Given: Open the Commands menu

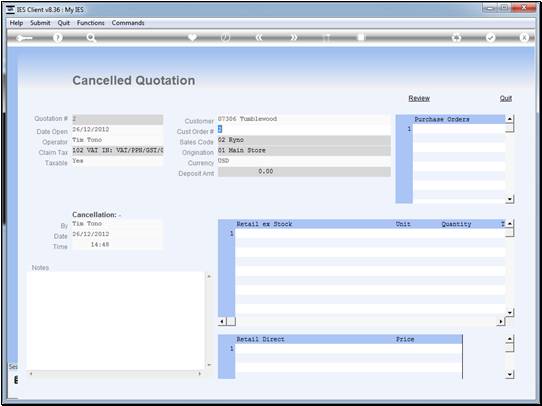Looking at the screenshot, I should 128,23.
